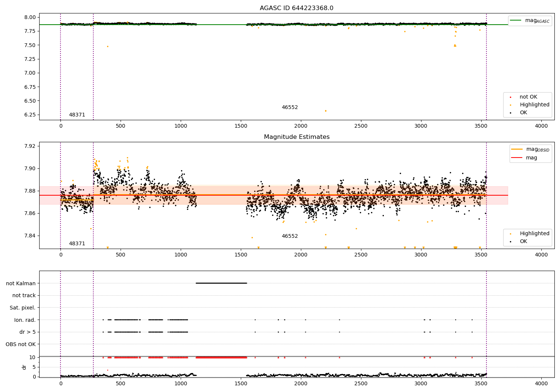
Task: Click the 'dr > 5' y-axis label
Action: click(x=28, y=332)
